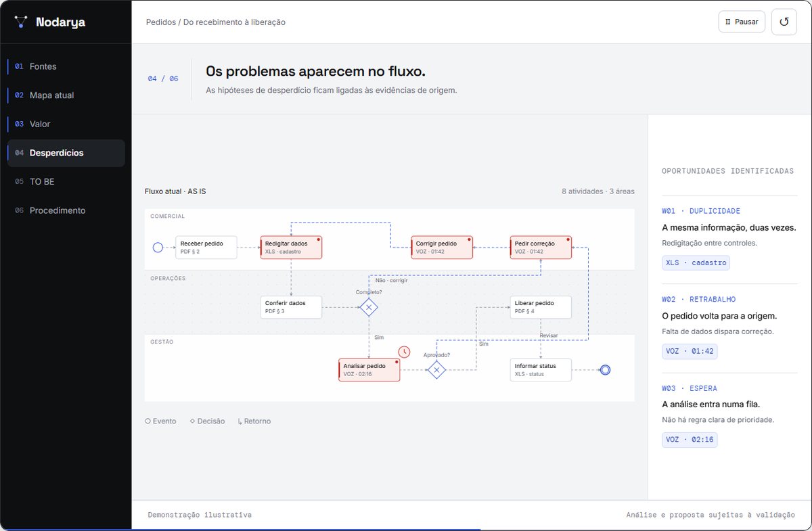This screenshot has height=531, width=812.
Task: Select the Corrigir pedido activity node
Action: pyautogui.click(x=442, y=247)
